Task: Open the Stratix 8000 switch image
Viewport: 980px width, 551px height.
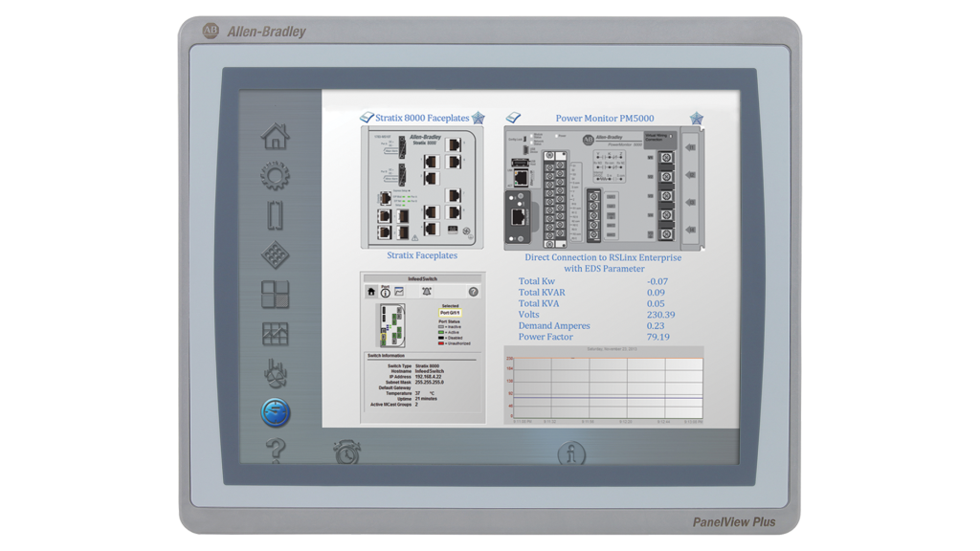Action: pyautogui.click(x=422, y=187)
